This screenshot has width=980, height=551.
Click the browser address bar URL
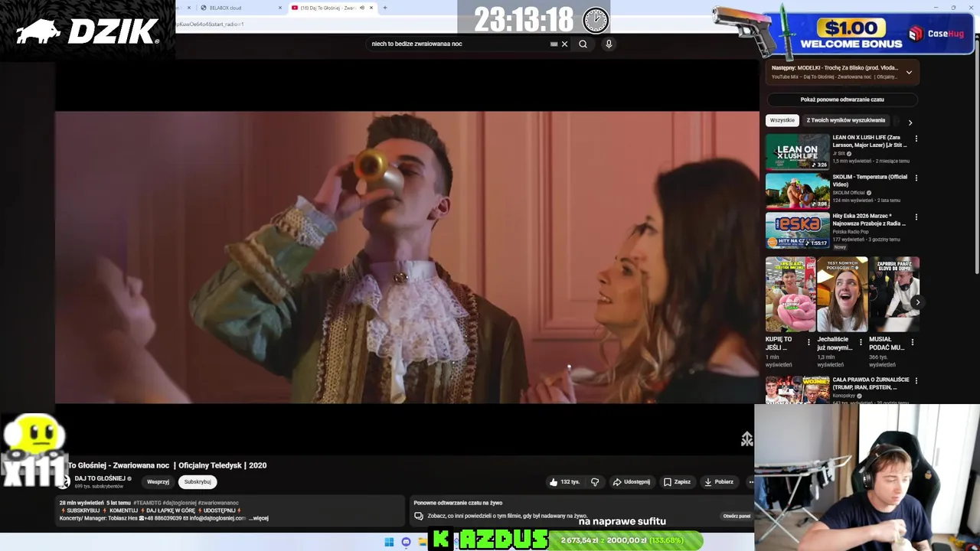click(211, 24)
